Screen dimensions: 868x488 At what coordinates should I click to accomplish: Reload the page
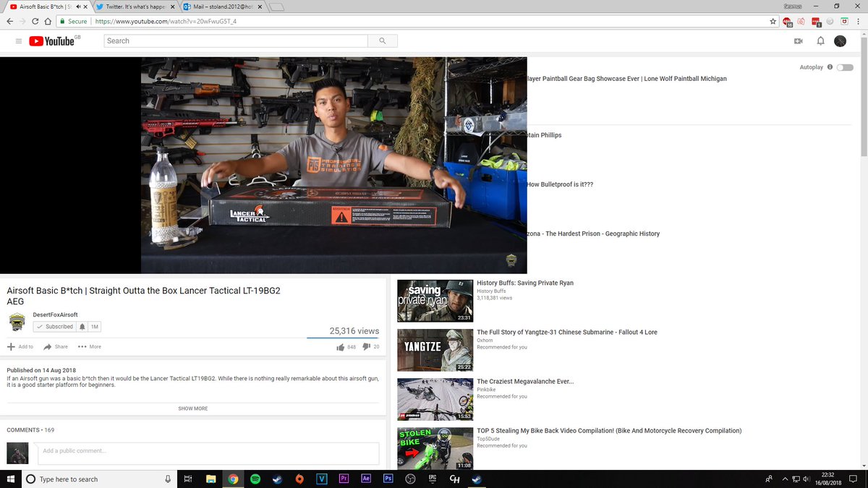(36, 21)
